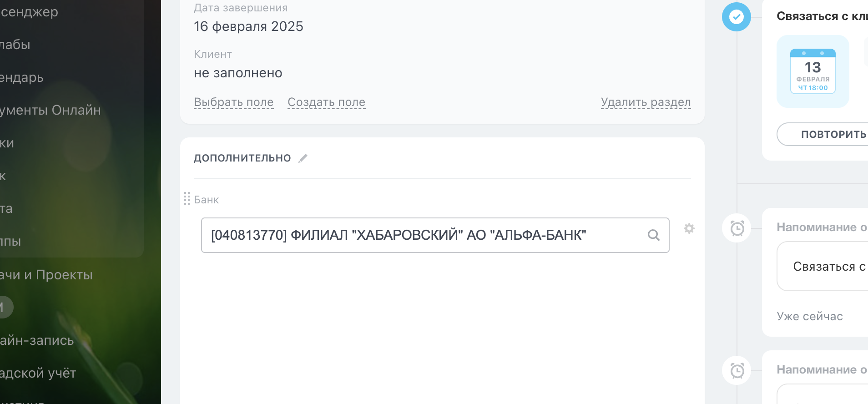Click the second alarm clock reminder icon

click(737, 370)
